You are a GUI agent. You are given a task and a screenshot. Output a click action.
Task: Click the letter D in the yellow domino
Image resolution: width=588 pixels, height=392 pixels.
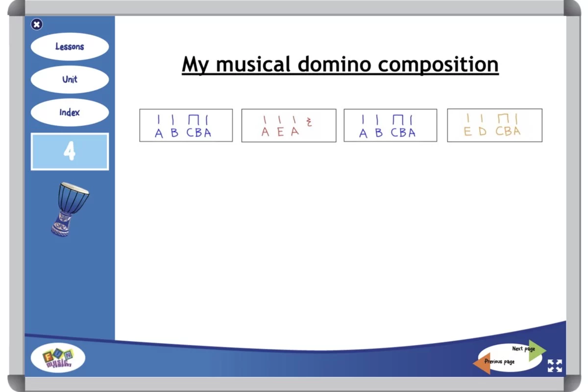pos(482,131)
